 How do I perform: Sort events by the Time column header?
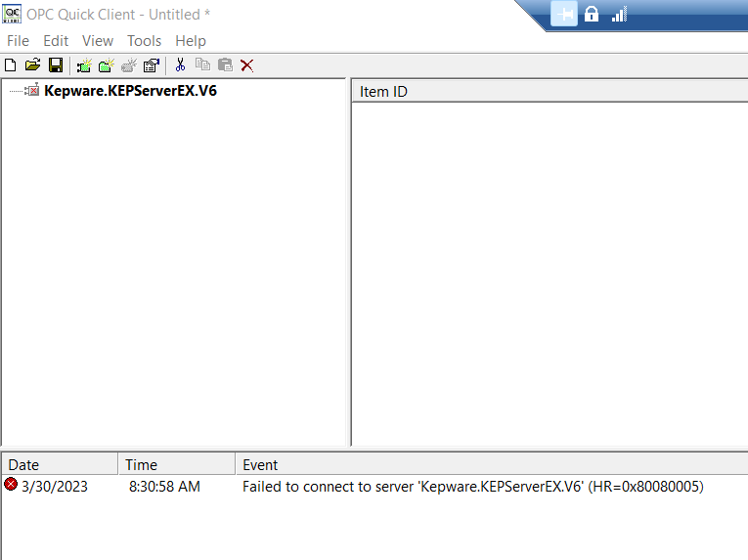[x=177, y=464]
